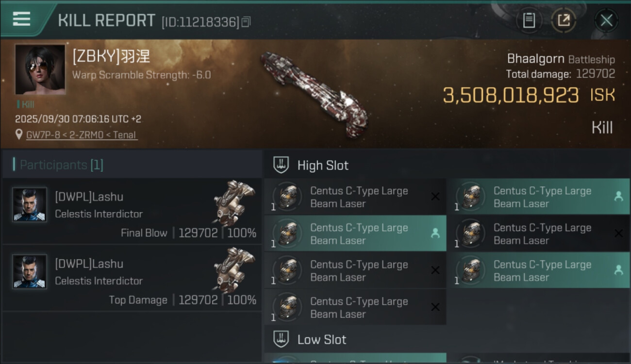Image resolution: width=631 pixels, height=364 pixels.
Task: View victim 羽涅 character portrait
Action: coord(40,69)
